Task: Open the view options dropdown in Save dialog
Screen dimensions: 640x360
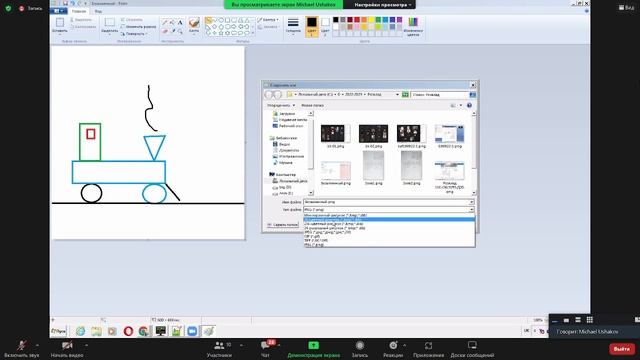Action: (461, 105)
